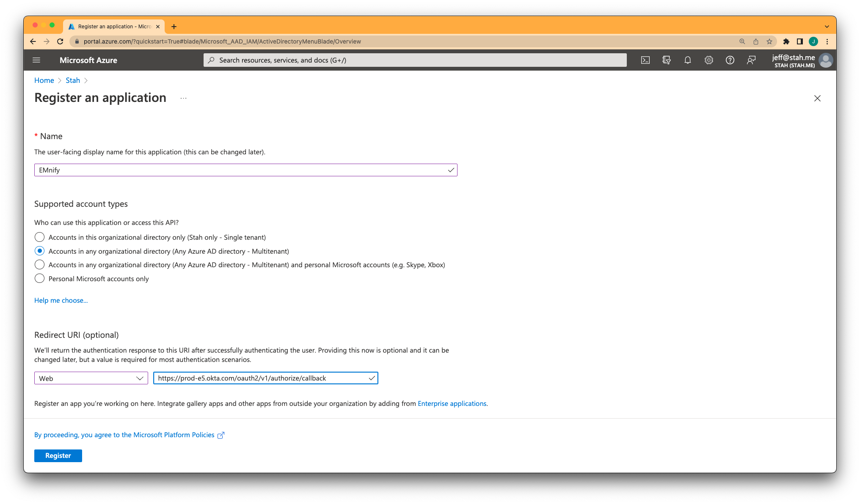860x504 pixels.
Task: Select Single tenant account type
Action: pyautogui.click(x=39, y=237)
